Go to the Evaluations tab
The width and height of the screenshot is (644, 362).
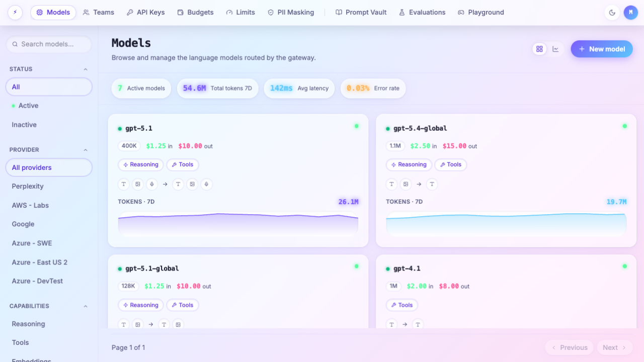point(423,13)
